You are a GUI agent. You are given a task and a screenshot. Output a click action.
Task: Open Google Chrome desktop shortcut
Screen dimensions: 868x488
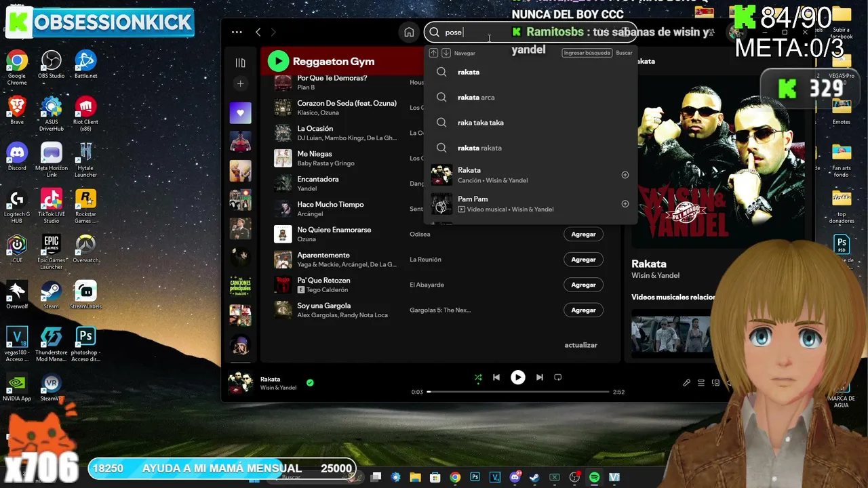pos(17,67)
